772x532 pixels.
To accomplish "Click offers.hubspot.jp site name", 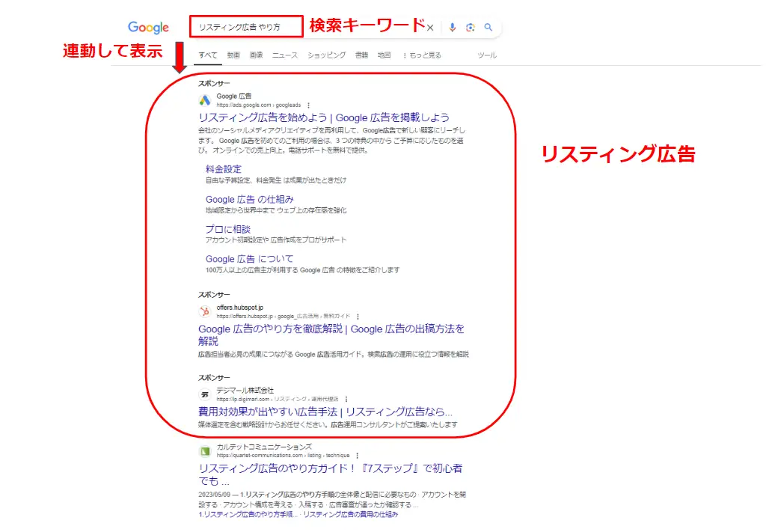I will 240,308.
